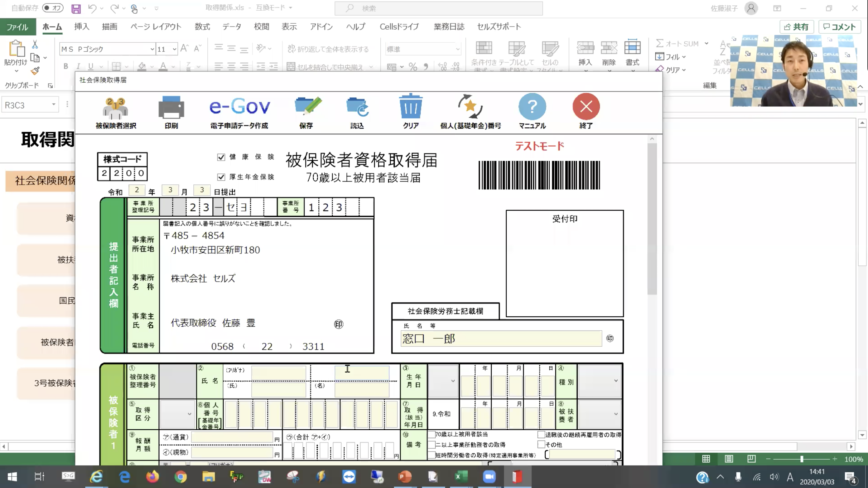The height and width of the screenshot is (488, 868).
Task: Open the Cellsドライブ ribbon tab
Action: [399, 27]
